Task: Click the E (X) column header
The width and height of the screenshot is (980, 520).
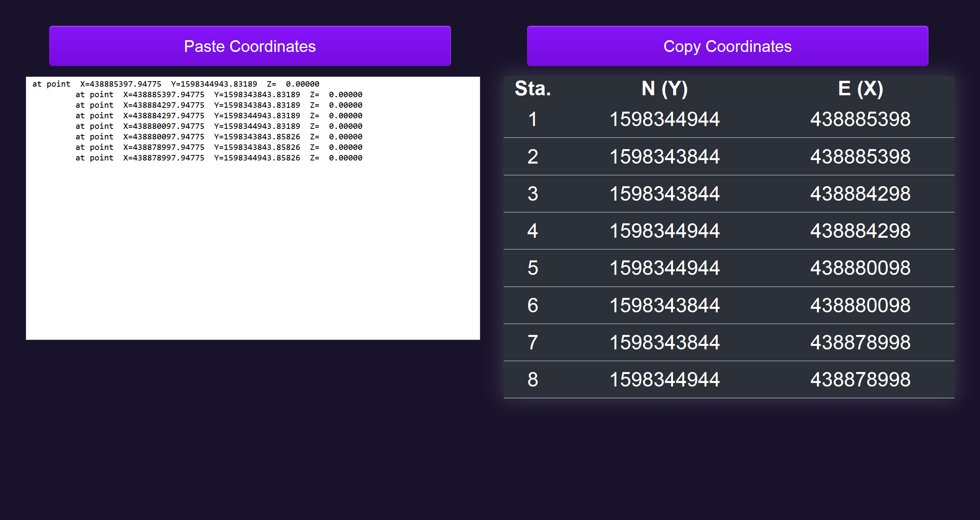Action: [860, 88]
